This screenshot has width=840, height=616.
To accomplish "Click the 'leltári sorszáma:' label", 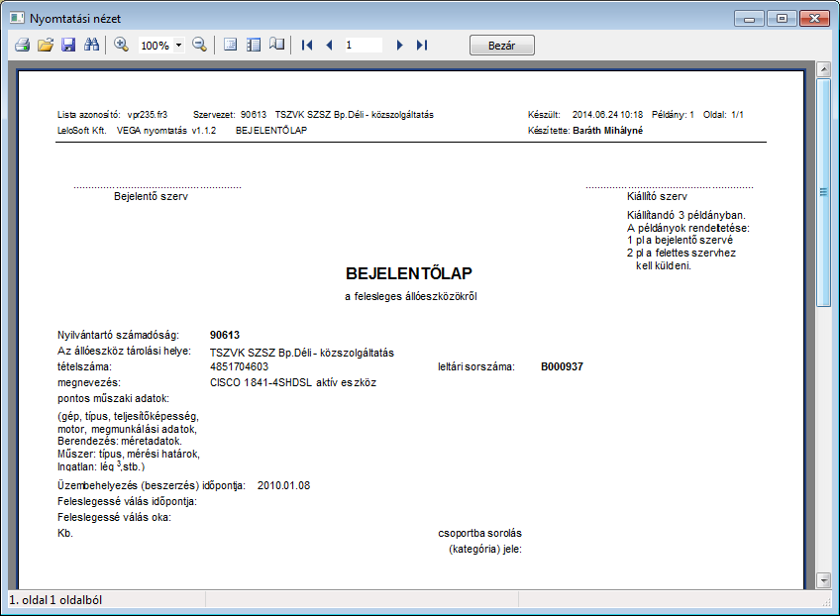I will pos(476,366).
